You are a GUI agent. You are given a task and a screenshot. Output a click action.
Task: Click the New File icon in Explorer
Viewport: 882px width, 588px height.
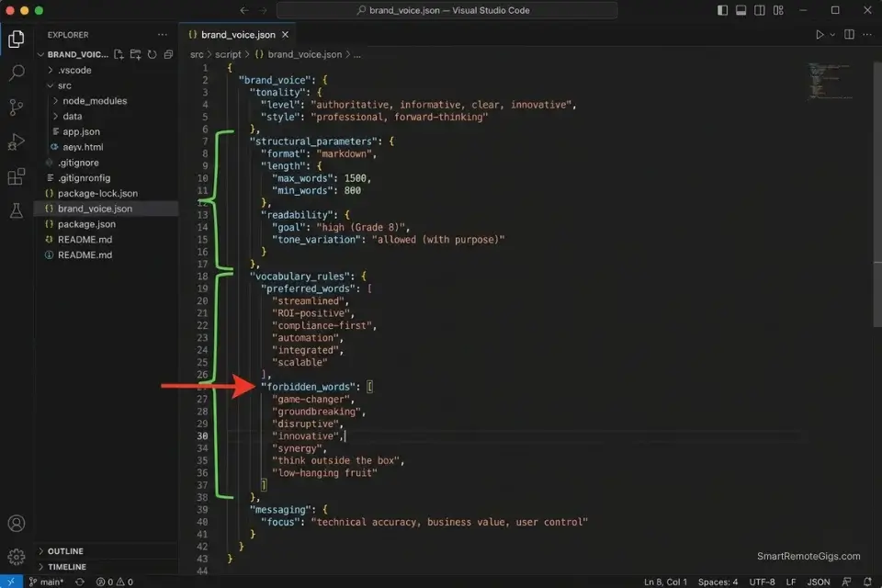[x=119, y=54]
